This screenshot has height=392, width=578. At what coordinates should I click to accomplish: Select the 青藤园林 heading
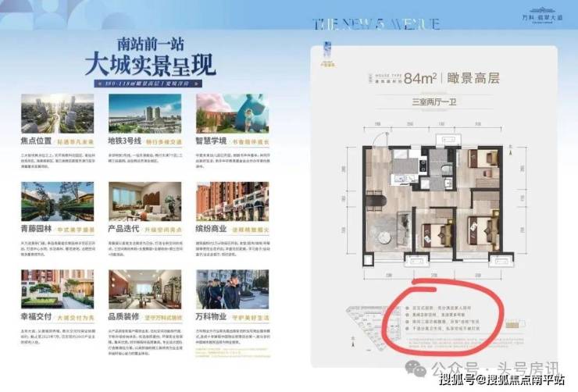pyautogui.click(x=36, y=229)
